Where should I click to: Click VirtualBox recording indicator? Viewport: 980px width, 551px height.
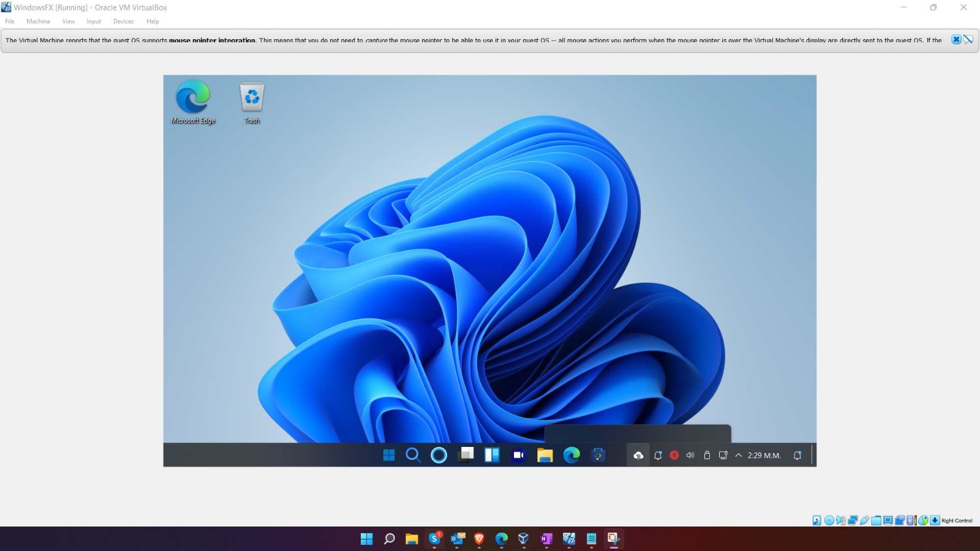[900, 520]
